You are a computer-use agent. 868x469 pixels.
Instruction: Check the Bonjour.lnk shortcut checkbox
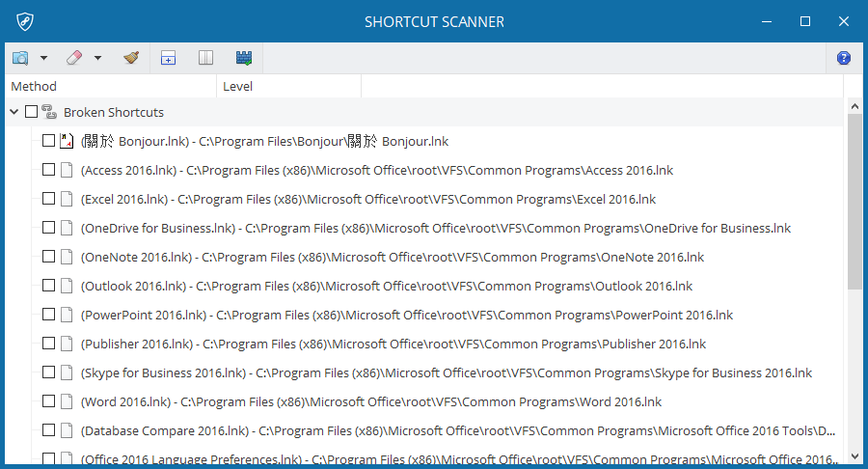point(49,141)
